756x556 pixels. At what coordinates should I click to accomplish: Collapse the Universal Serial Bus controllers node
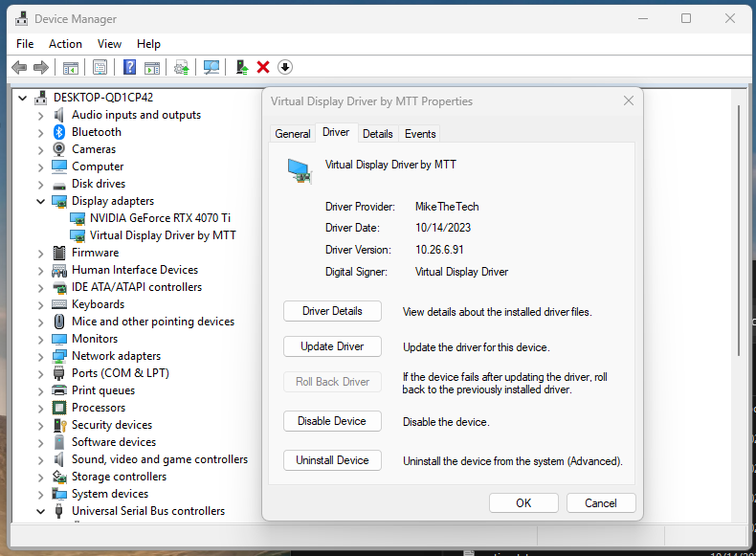(x=40, y=512)
